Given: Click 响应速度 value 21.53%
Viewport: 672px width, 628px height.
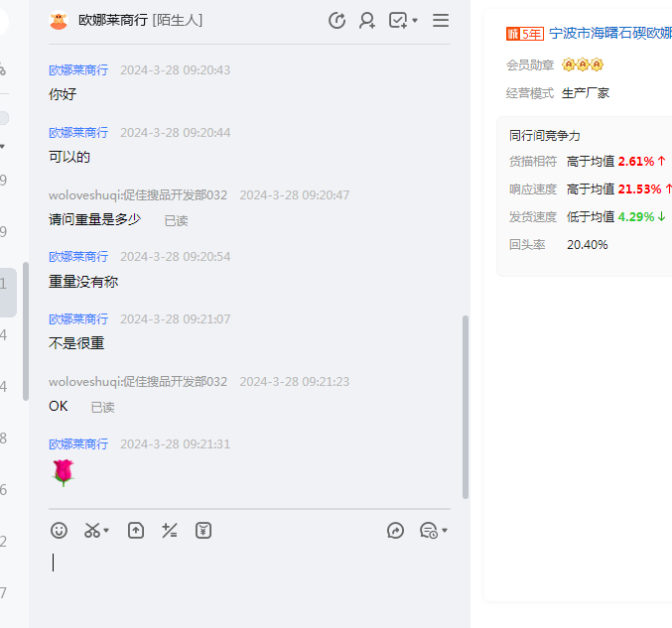Looking at the screenshot, I should [639, 188].
